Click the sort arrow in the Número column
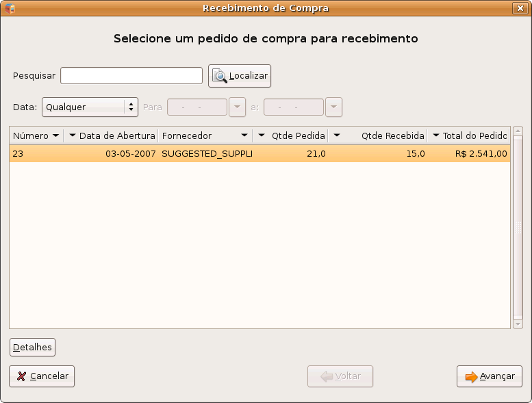The height and width of the screenshot is (403, 532). (55, 135)
